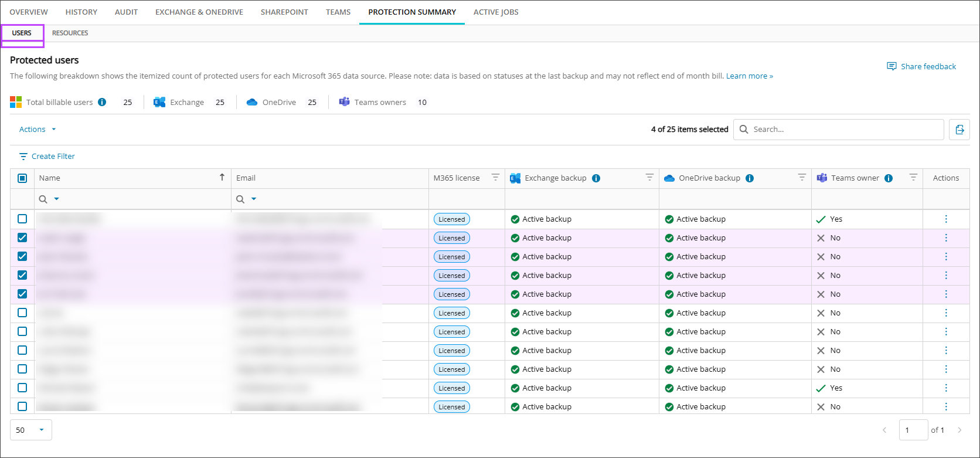Open the Exchange backup column filter
This screenshot has width=980, height=458.
[x=649, y=177]
